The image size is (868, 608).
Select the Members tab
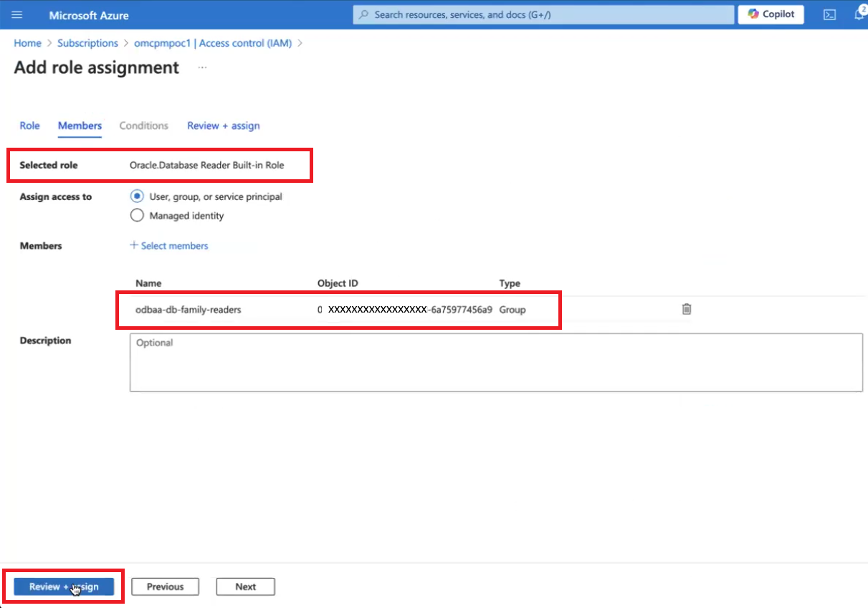[x=80, y=125]
